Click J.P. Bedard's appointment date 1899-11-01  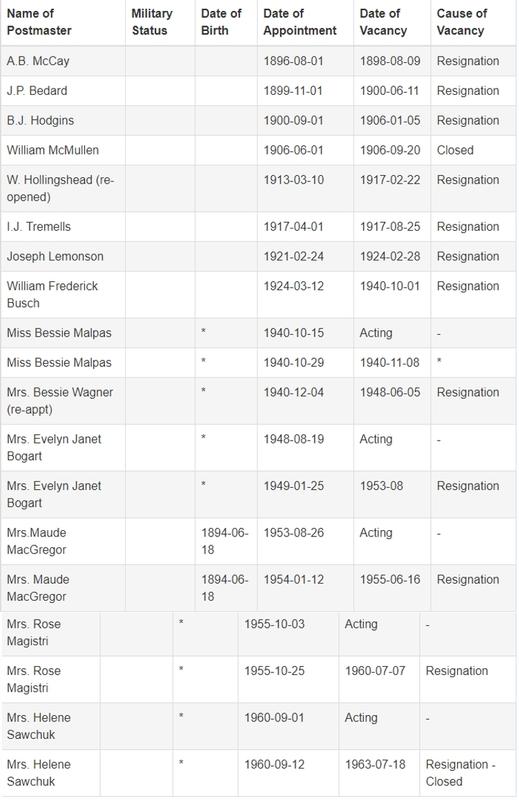293,91
